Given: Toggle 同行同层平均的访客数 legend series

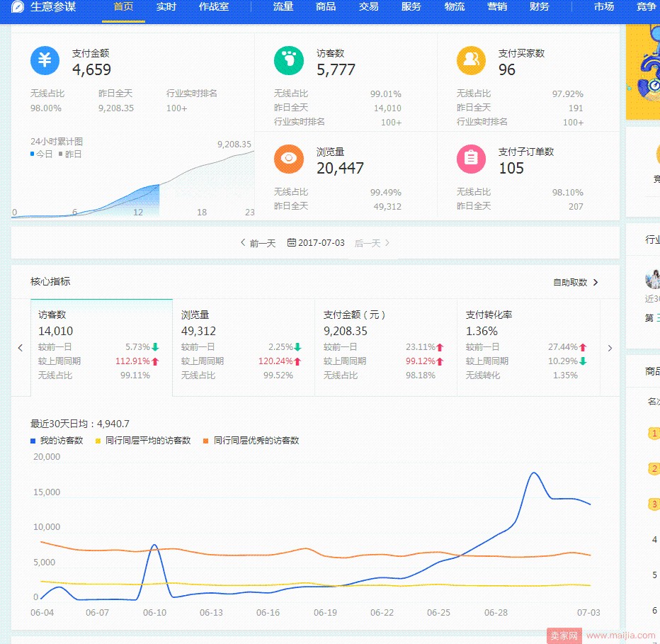Looking at the screenshot, I should (143, 441).
